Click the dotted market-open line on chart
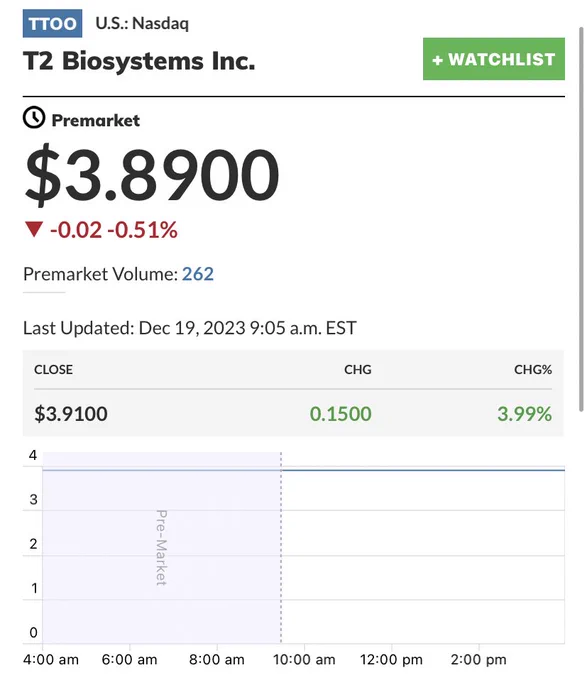The width and height of the screenshot is (587, 680). [281, 547]
